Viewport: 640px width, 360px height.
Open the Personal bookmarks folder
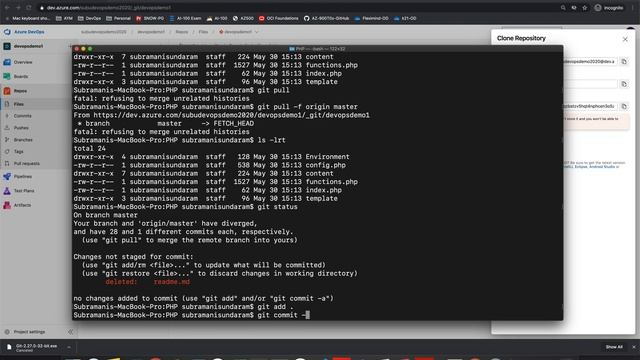(x=118, y=18)
